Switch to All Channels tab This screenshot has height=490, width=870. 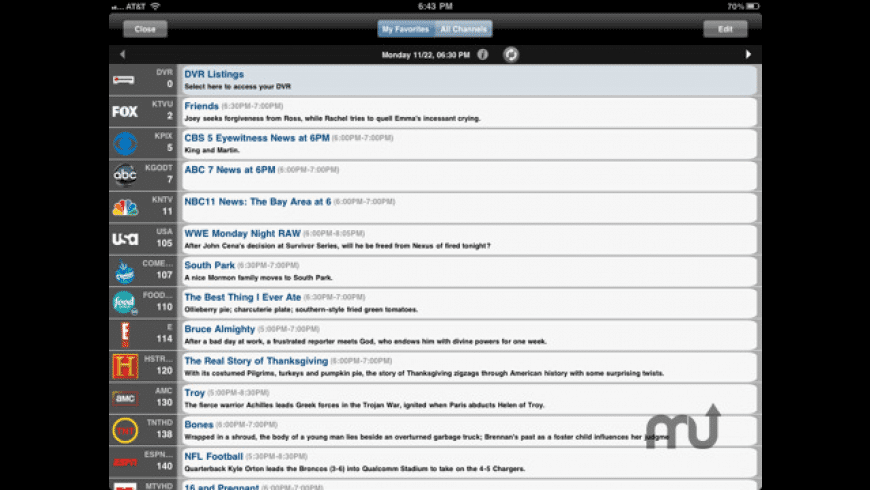tap(463, 29)
